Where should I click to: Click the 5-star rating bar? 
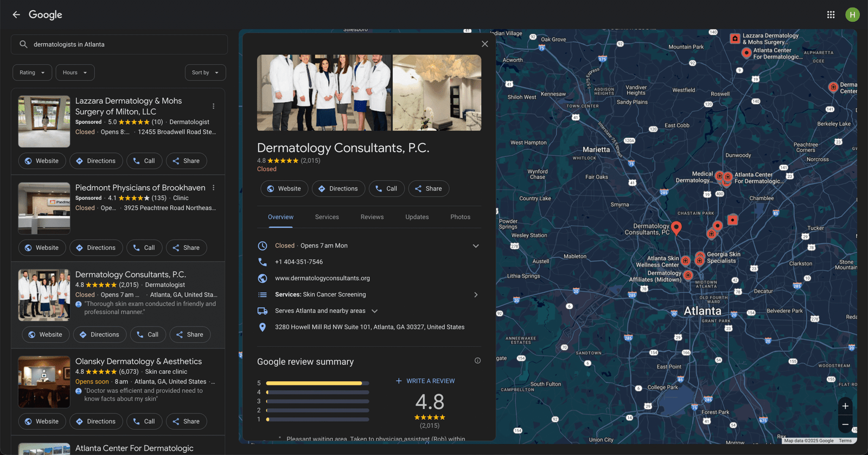[317, 383]
